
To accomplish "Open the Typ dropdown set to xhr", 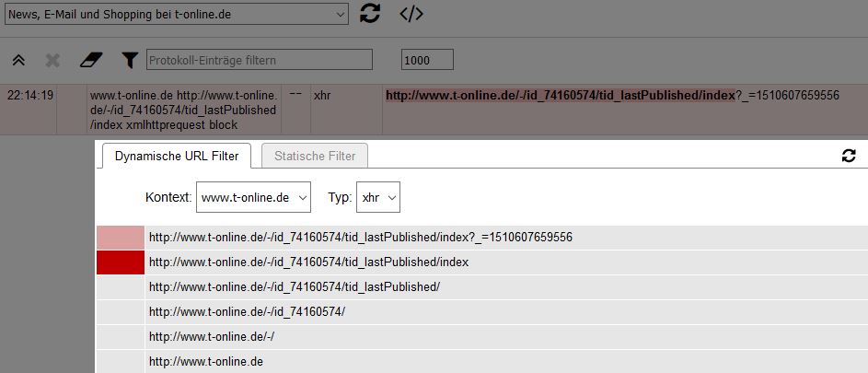I will click(x=378, y=197).
